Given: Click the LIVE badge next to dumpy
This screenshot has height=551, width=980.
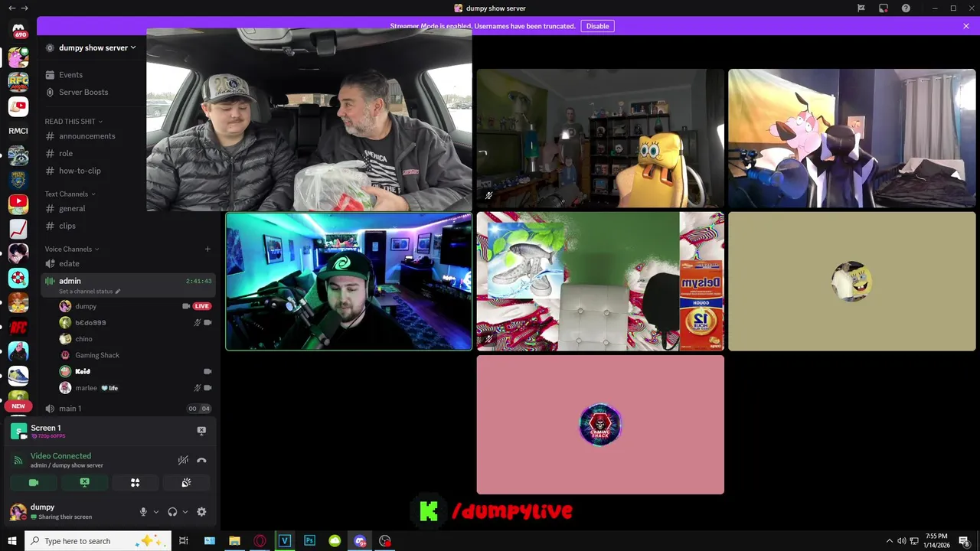Looking at the screenshot, I should click(x=202, y=306).
